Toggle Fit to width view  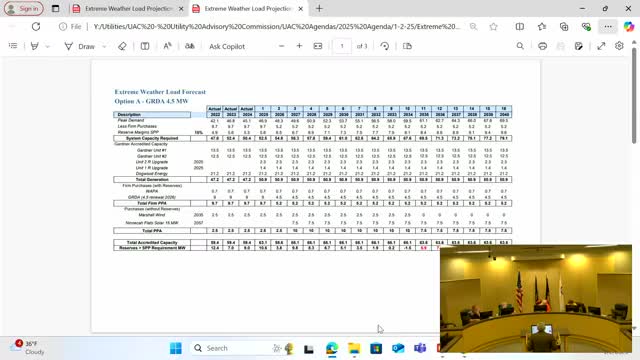tap(318, 46)
